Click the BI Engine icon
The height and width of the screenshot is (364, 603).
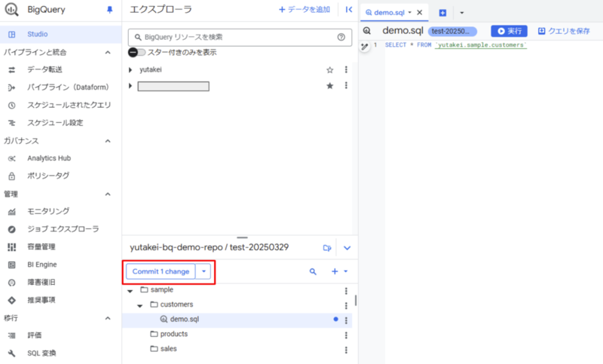pos(12,265)
